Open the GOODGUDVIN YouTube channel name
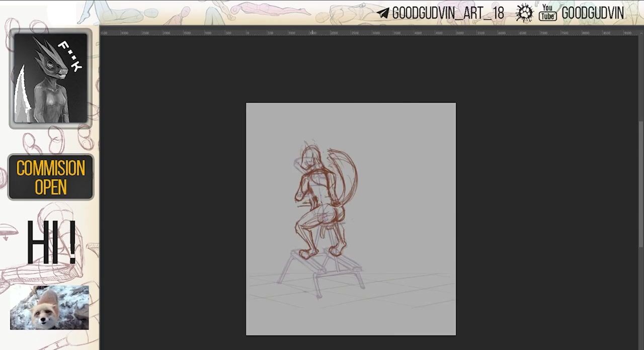The height and width of the screenshot is (350, 644). (x=592, y=14)
